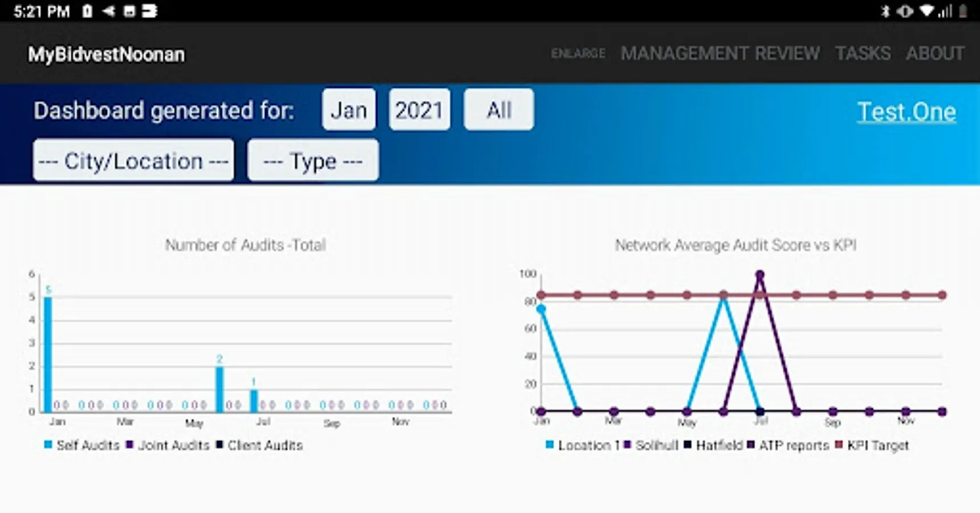Open the 2021 year dropdown

tap(420, 109)
